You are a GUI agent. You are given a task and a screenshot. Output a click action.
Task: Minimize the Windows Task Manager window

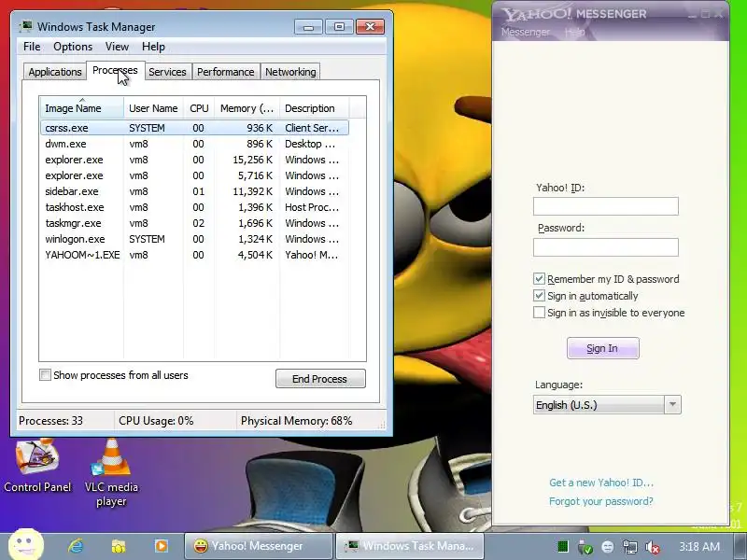[308, 27]
